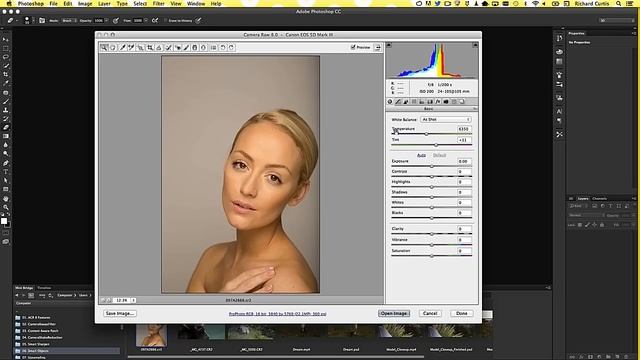Select the White Balance eyedropper tool
The height and width of the screenshot is (360, 640).
tap(122, 48)
